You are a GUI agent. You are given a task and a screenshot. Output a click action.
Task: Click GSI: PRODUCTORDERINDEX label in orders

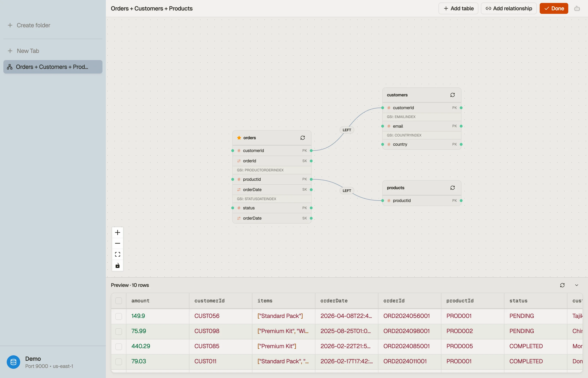tap(260, 170)
